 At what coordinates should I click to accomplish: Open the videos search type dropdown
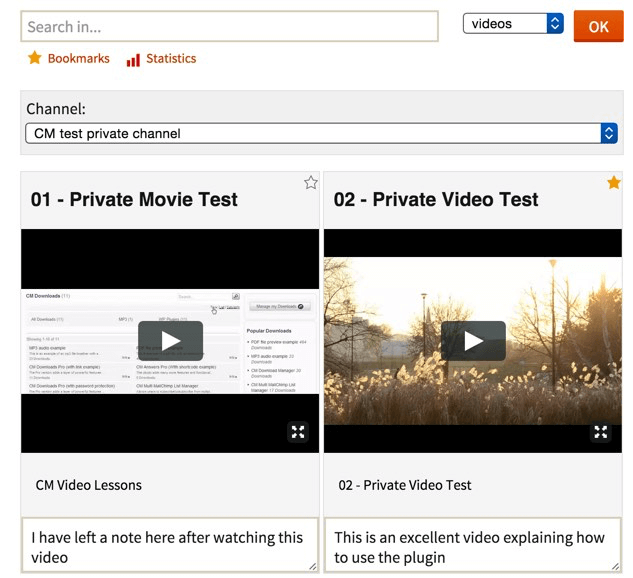pyautogui.click(x=513, y=24)
